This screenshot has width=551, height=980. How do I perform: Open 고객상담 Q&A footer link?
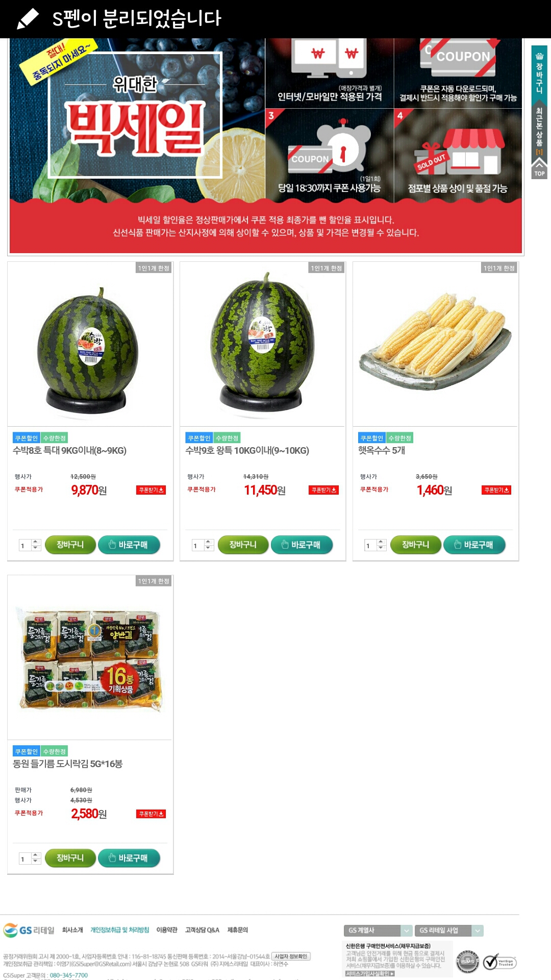pos(202,930)
